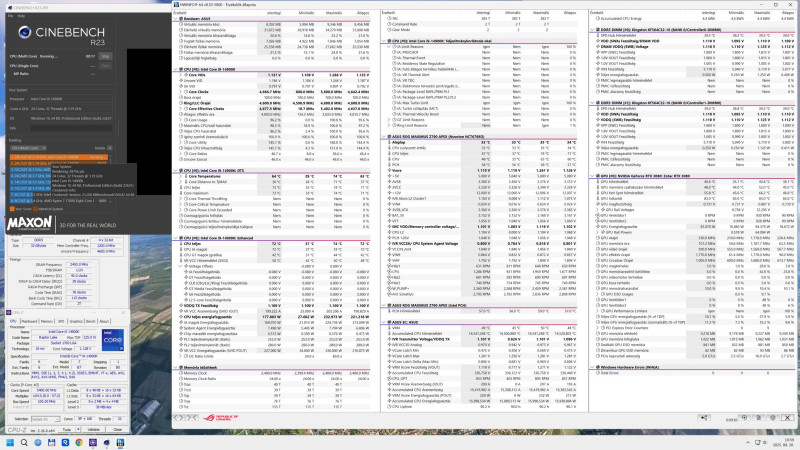This screenshot has height=450, width=800.
Task: Open the CPU (Multi Core) ranking dropdown
Action: (29, 148)
